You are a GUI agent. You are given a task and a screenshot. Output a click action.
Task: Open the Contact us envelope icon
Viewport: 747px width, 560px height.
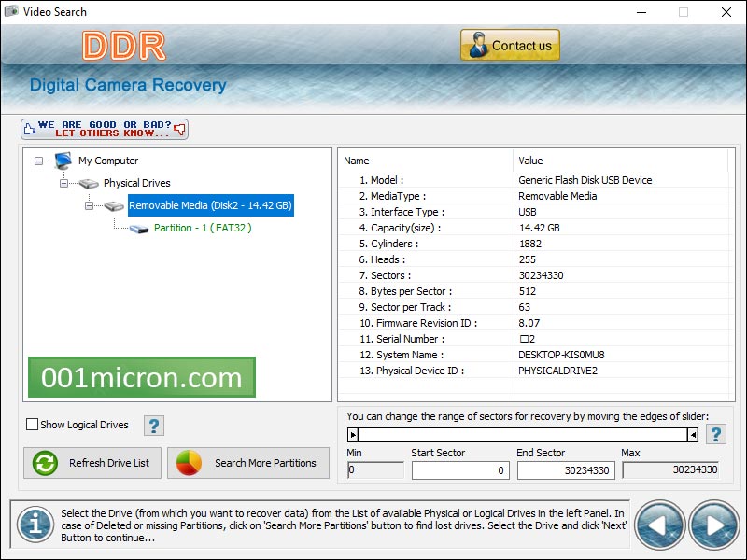[480, 44]
